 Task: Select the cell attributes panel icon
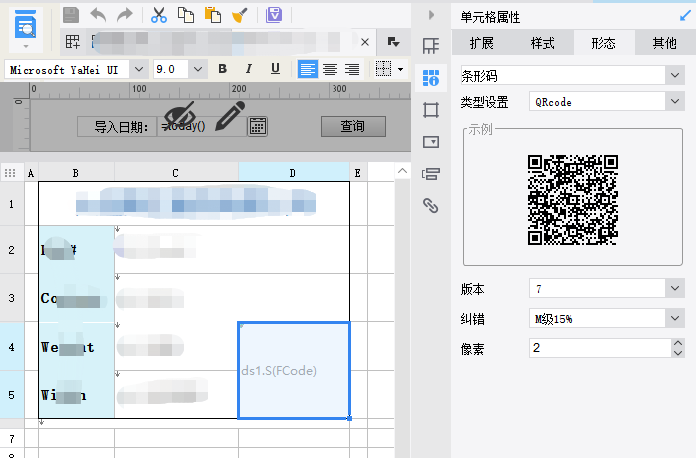click(x=431, y=78)
